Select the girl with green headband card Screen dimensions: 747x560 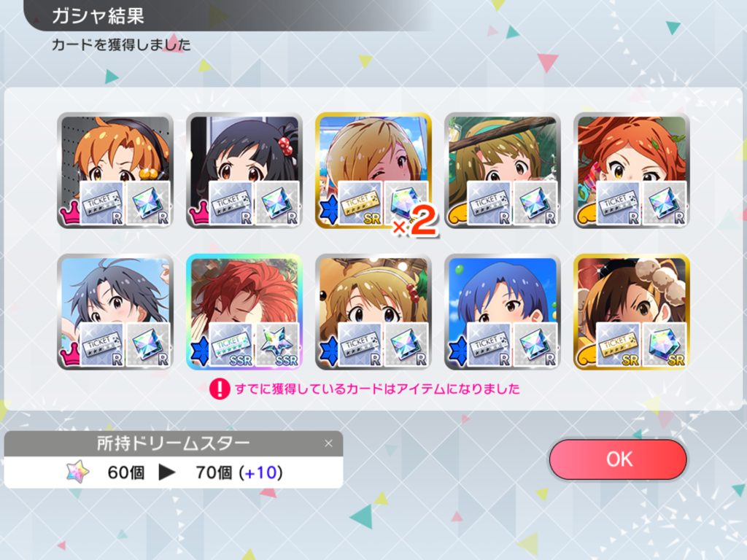tap(503, 171)
